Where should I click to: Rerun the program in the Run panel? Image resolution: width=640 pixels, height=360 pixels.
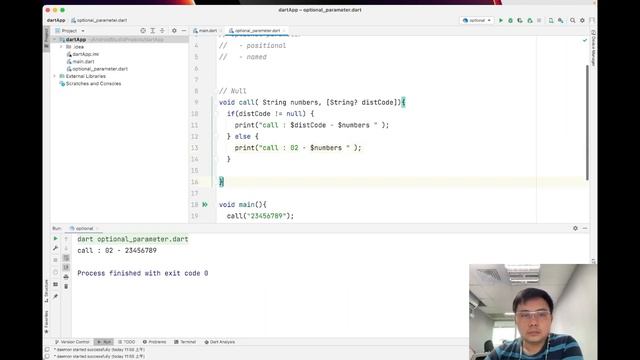pos(56,238)
